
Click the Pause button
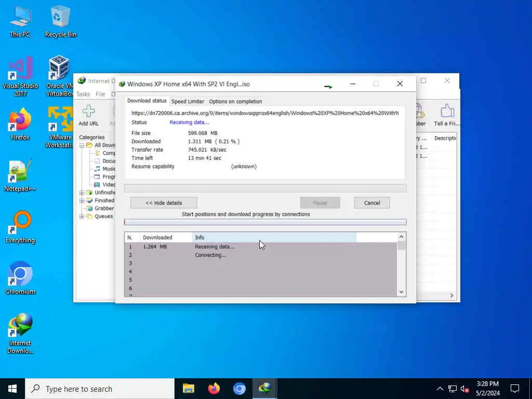(x=320, y=203)
